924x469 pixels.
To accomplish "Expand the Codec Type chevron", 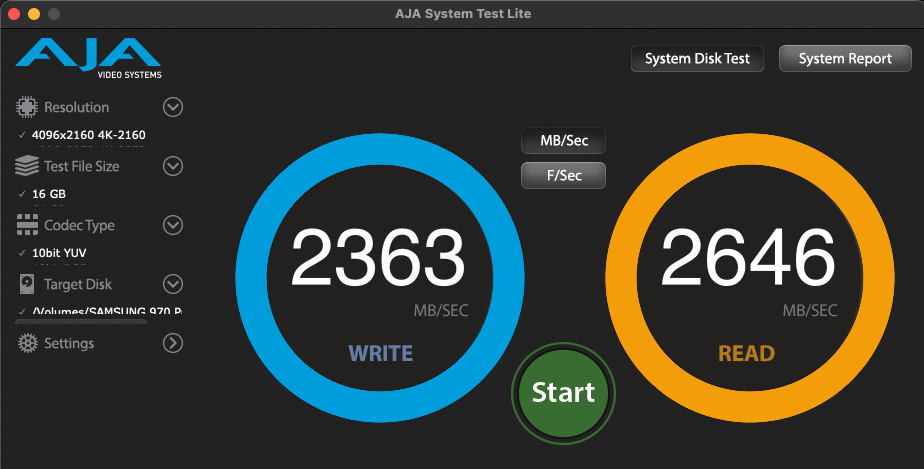I will pos(173,225).
